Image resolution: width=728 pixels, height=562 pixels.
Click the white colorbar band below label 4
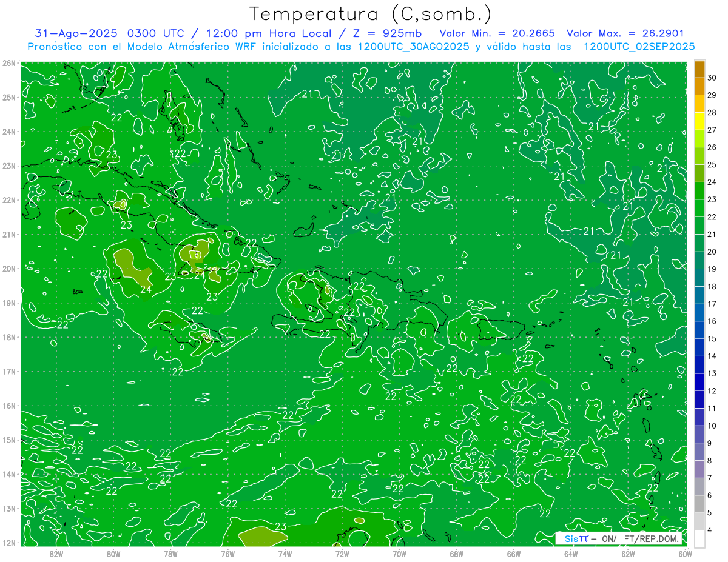click(699, 538)
